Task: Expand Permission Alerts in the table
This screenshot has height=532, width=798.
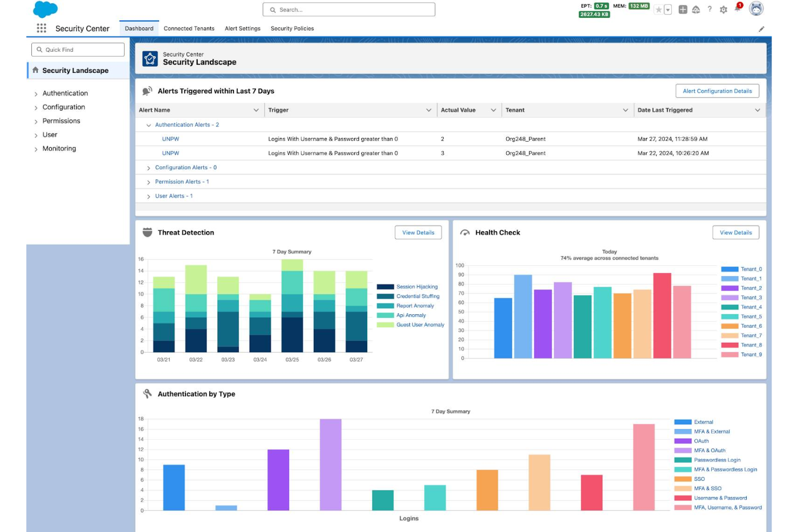Action: (x=149, y=182)
